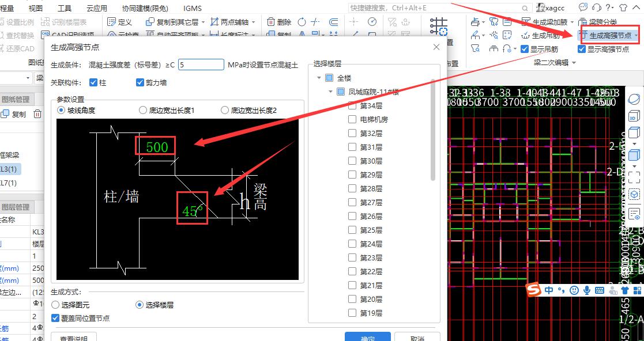
Task: Switch to the 图纸管理 tab
Action: pos(15,99)
